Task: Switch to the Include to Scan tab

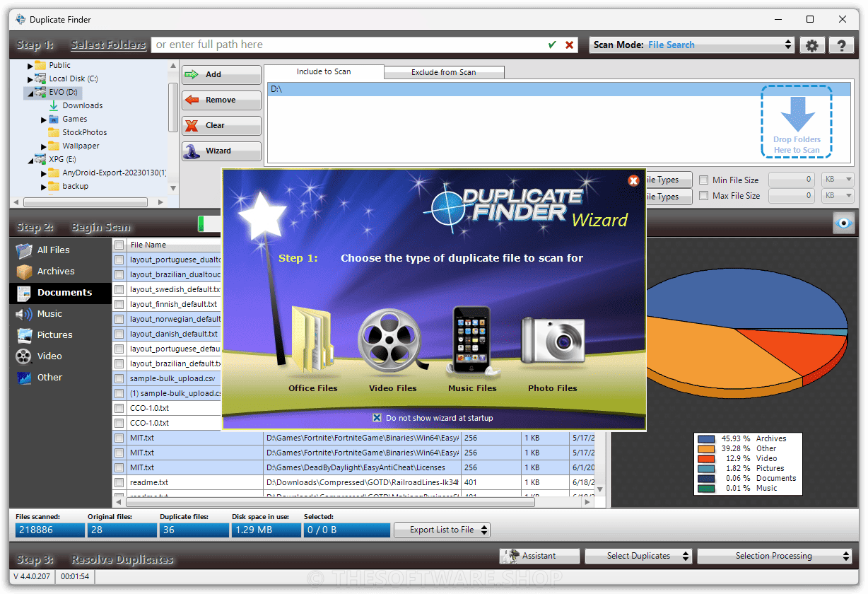Action: point(324,71)
